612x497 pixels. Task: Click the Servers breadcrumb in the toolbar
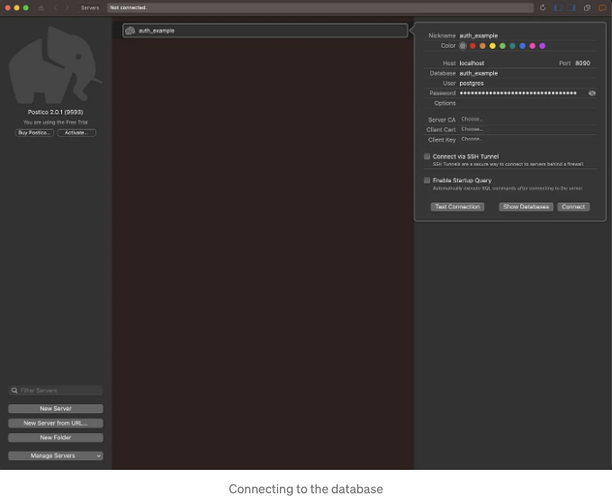[90, 8]
